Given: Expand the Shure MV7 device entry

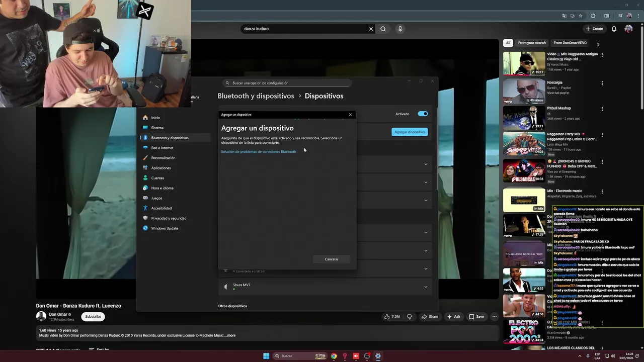Looking at the screenshot, I should 426,287.
